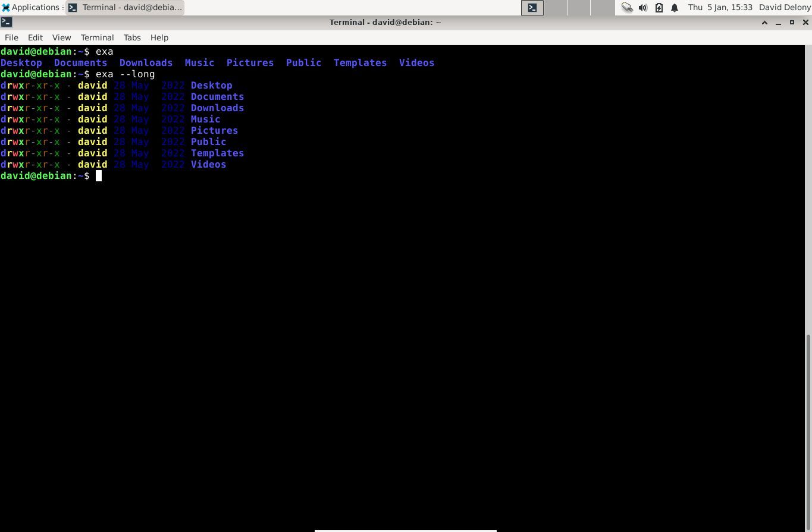
Task: Click 'Public' in the long listing
Action: coord(209,142)
